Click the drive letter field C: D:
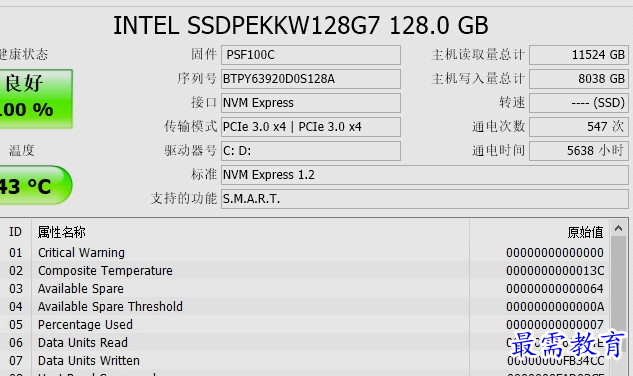Image resolution: width=633 pixels, height=376 pixels. click(311, 151)
